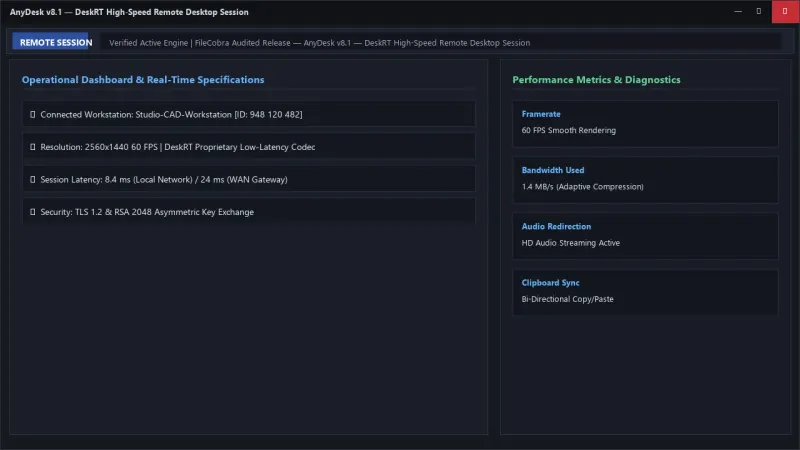
Task: Click the icon beside Resolution 2560x1440
Action: [33, 147]
